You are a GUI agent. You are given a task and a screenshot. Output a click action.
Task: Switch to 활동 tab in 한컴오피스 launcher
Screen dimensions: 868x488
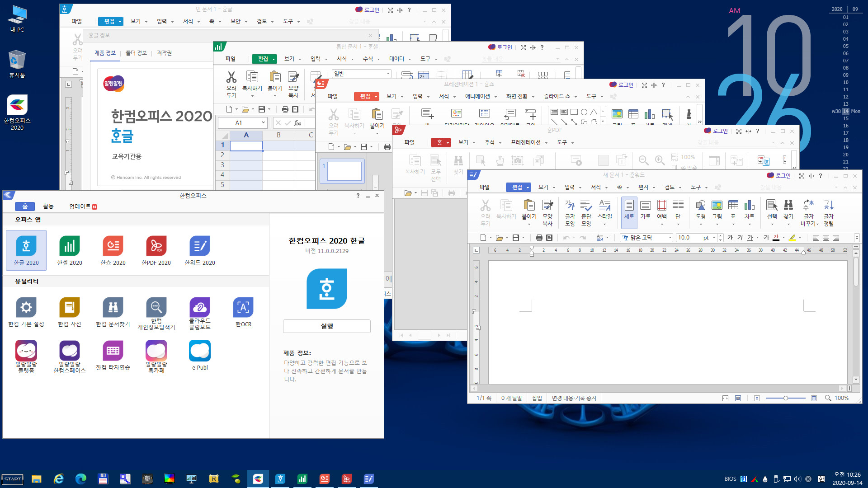pyautogui.click(x=48, y=206)
